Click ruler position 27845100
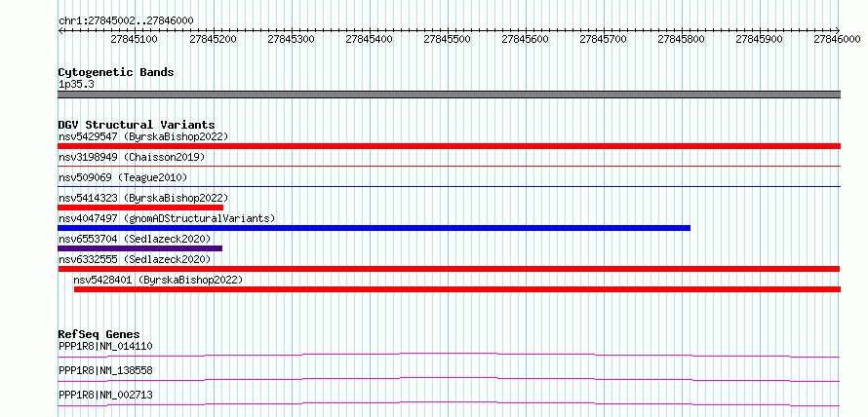This screenshot has width=868, height=417. coord(134,40)
